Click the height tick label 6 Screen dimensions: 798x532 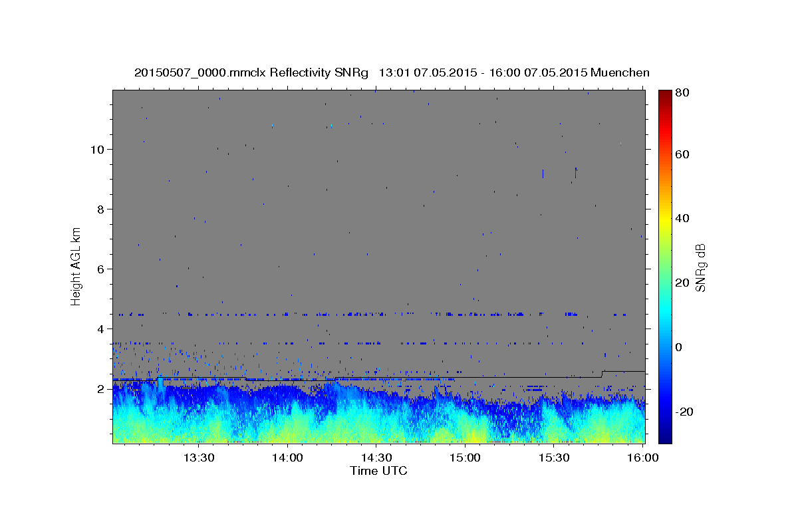point(101,269)
